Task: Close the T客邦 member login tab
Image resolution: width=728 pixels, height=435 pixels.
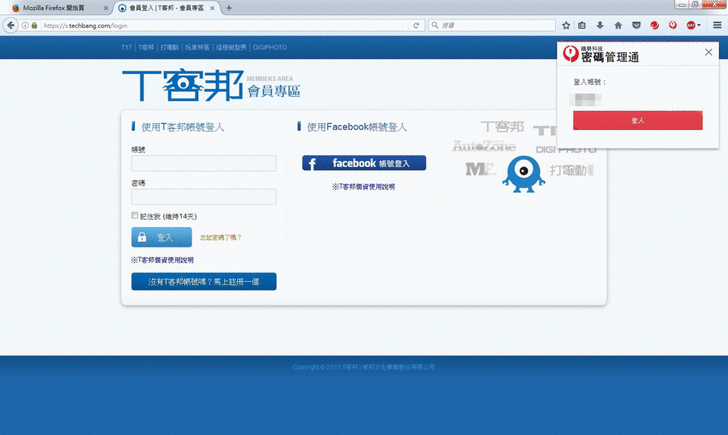Action: coord(212,8)
